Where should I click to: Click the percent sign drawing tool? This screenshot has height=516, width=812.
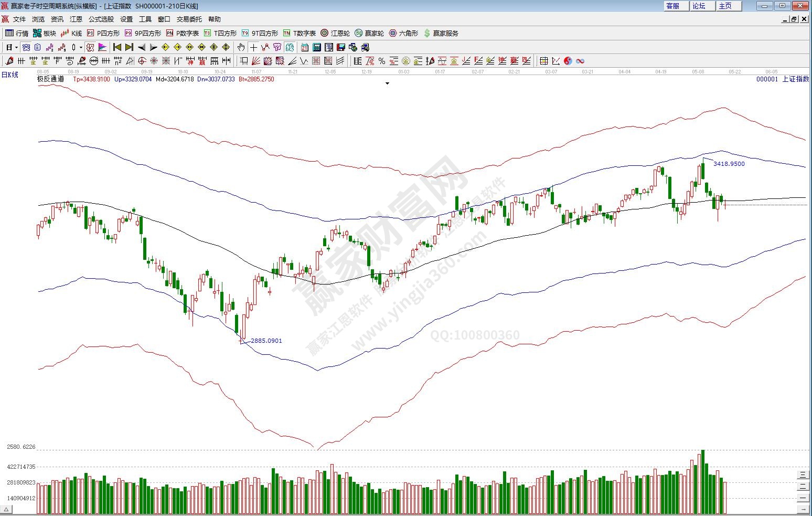(381, 61)
